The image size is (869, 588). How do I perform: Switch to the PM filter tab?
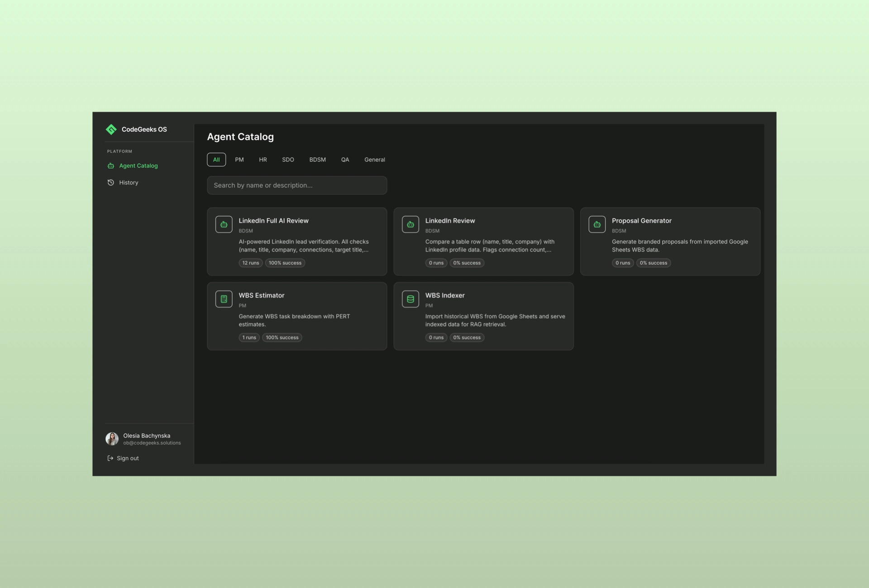coord(239,160)
